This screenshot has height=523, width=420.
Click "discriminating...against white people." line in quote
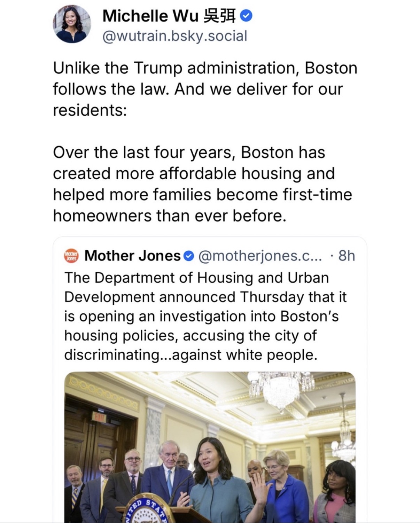[x=191, y=355]
